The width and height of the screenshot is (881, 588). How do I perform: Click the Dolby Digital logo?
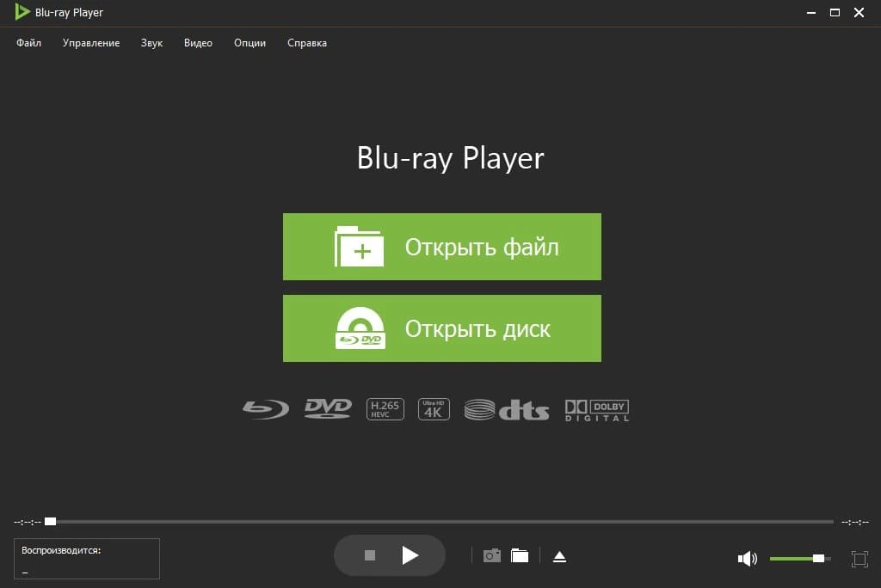[x=597, y=411]
